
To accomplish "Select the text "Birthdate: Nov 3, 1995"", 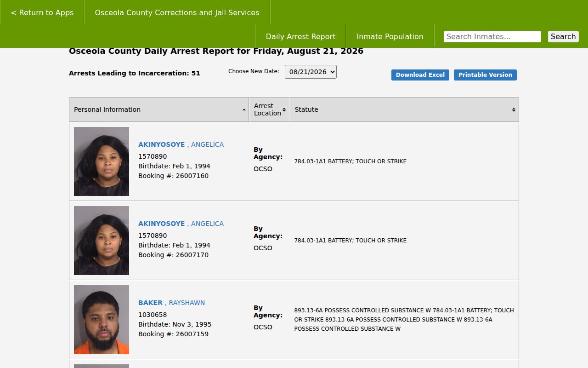I will tap(175, 324).
